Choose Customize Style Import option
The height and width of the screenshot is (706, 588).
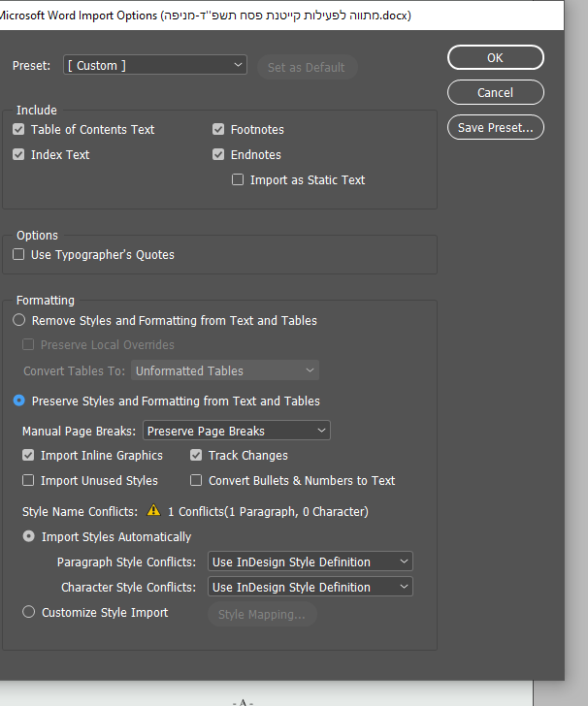pyautogui.click(x=29, y=612)
